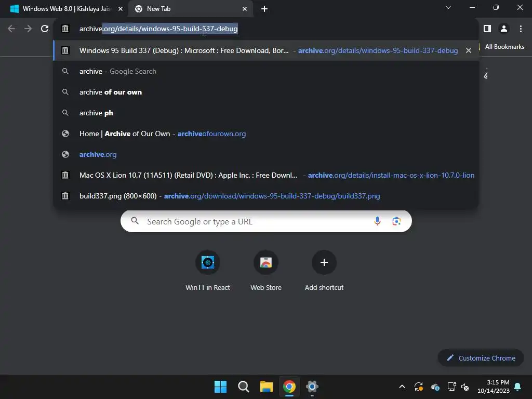This screenshot has width=532, height=399.
Task: Launch File Explorer from taskbar
Action: click(267, 387)
